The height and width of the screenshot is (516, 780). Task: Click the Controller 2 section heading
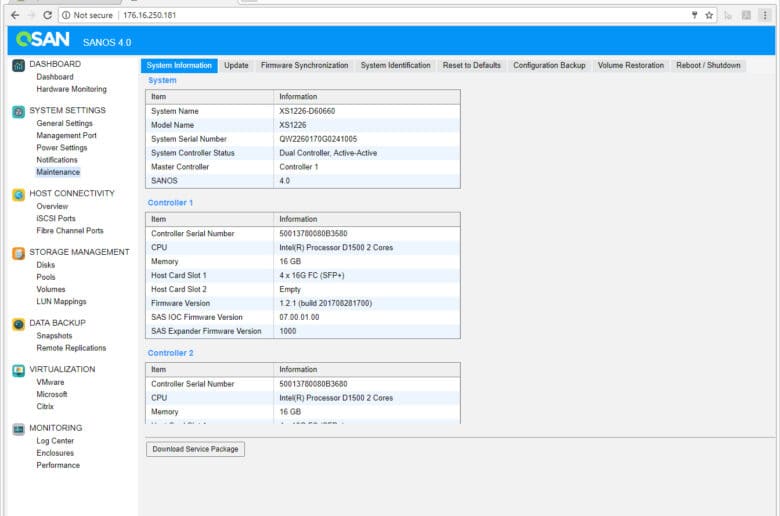(x=170, y=353)
